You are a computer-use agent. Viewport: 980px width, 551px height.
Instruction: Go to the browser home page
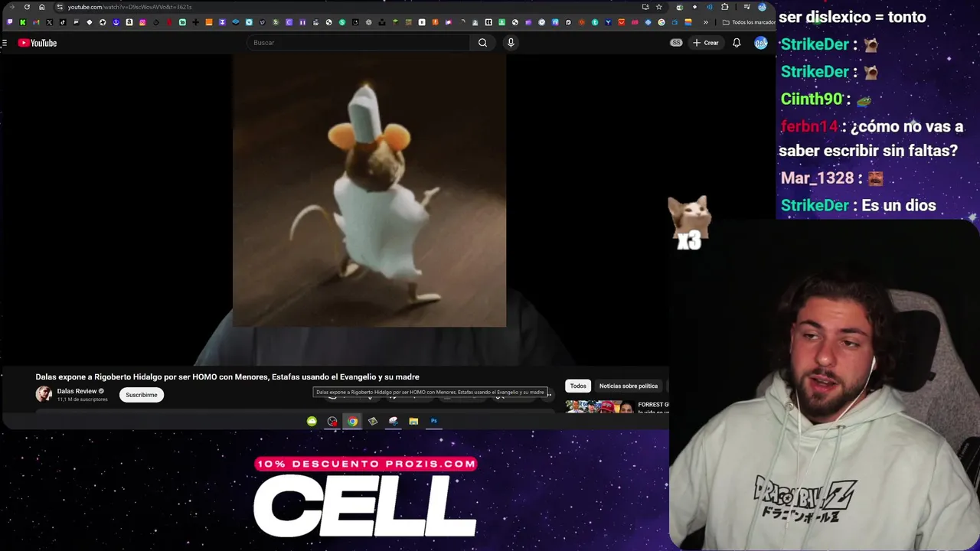pyautogui.click(x=41, y=7)
